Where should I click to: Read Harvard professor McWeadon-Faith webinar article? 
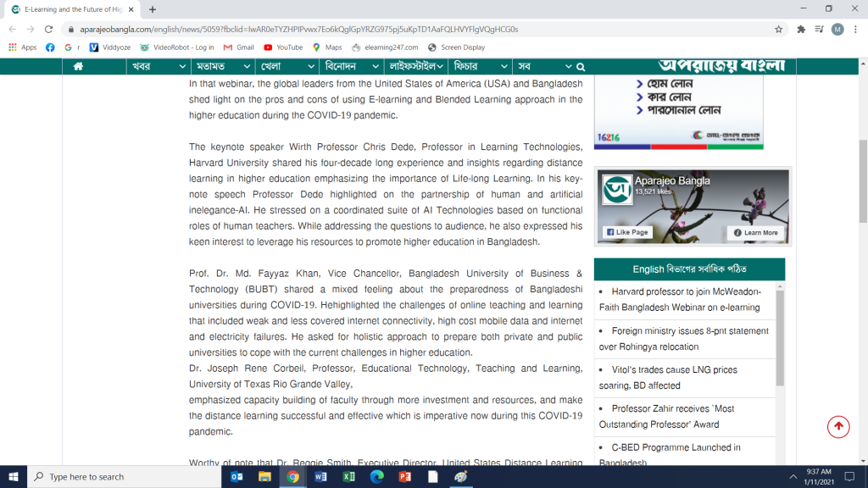[x=682, y=299]
